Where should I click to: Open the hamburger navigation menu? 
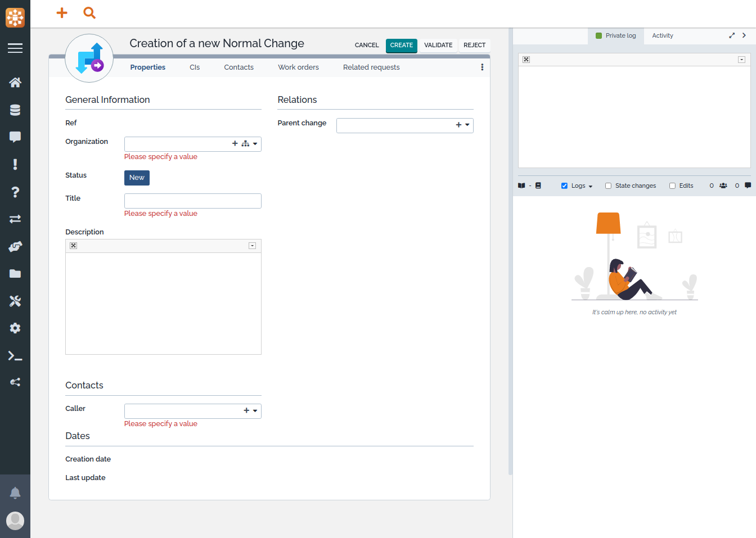(x=15, y=48)
